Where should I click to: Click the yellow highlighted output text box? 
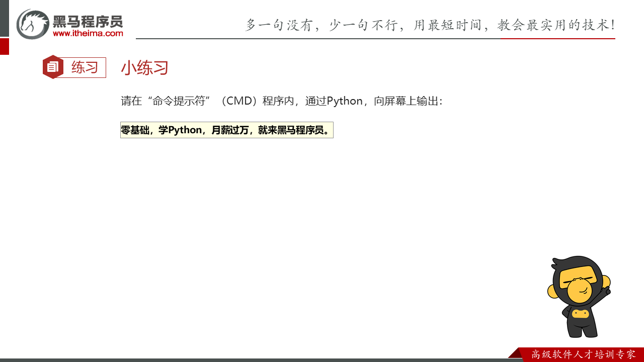pyautogui.click(x=226, y=130)
